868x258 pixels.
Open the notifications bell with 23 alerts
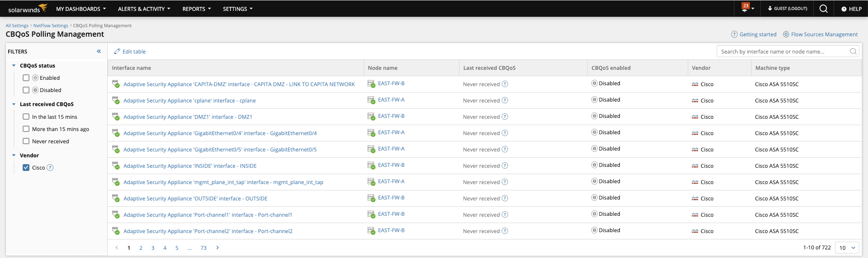pyautogui.click(x=745, y=8)
